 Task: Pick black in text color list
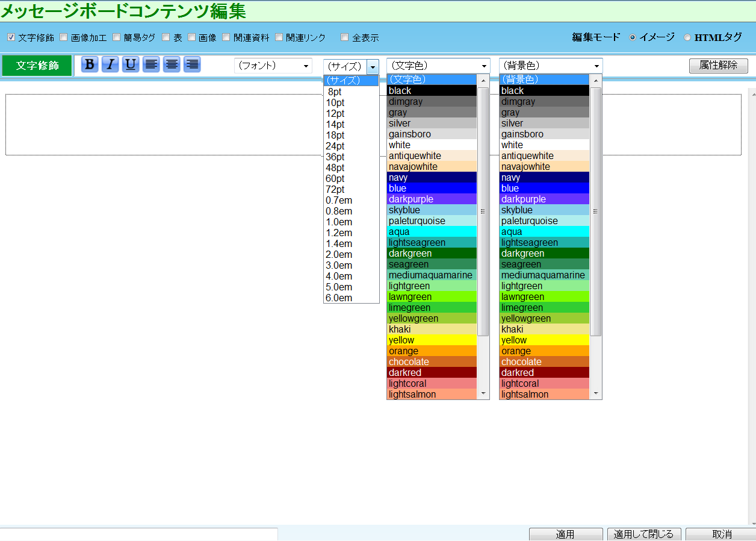[432, 91]
